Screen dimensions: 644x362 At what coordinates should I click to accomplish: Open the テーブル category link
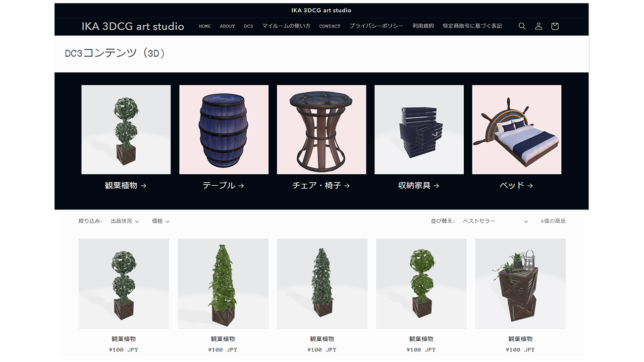(223, 186)
